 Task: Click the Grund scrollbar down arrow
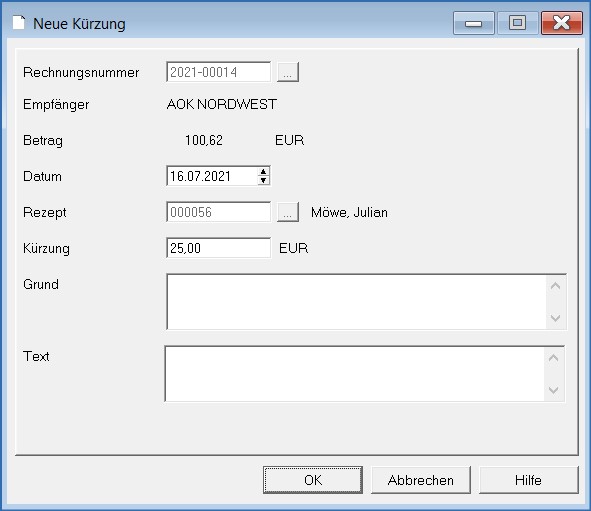click(555, 318)
